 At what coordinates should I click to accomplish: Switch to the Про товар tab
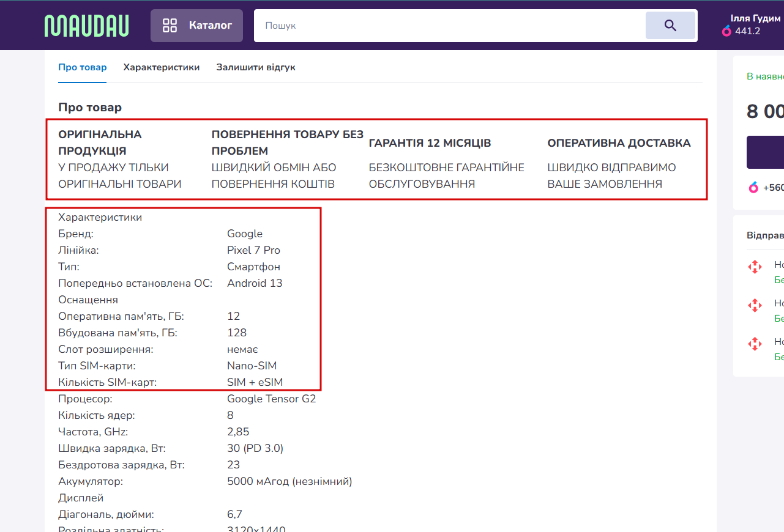83,67
